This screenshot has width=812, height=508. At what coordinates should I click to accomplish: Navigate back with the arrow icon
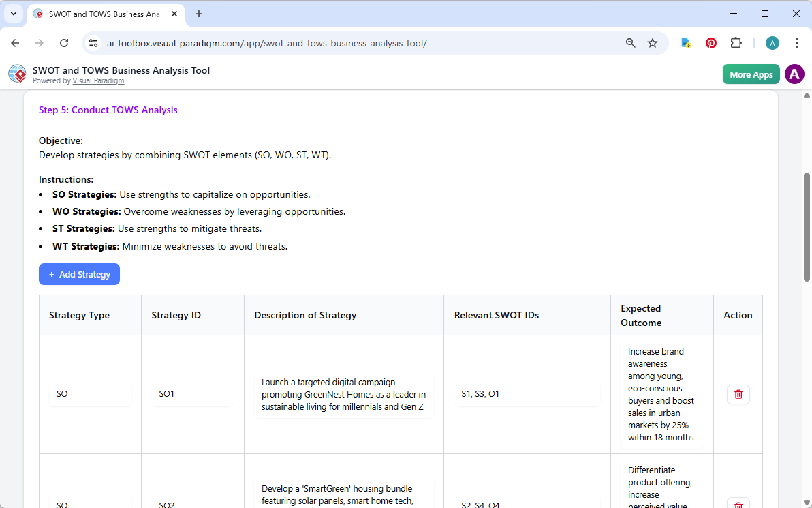[x=15, y=42]
